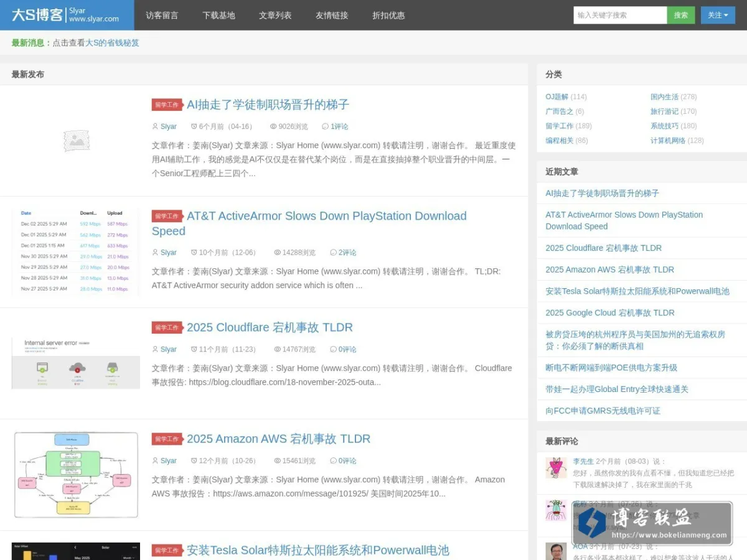Focus the 输入关键字搜索 search field
Image resolution: width=747 pixels, height=560 pixels.
pyautogui.click(x=620, y=15)
